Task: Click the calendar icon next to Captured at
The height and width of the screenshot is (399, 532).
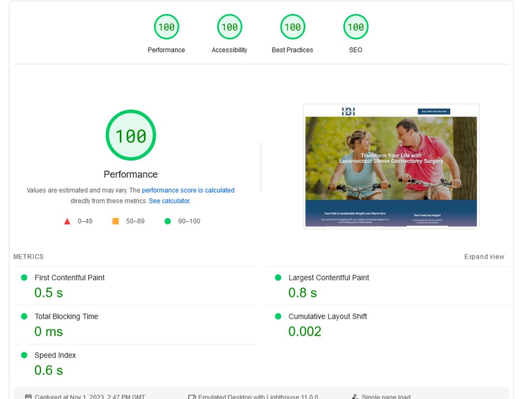Action: coord(28,396)
